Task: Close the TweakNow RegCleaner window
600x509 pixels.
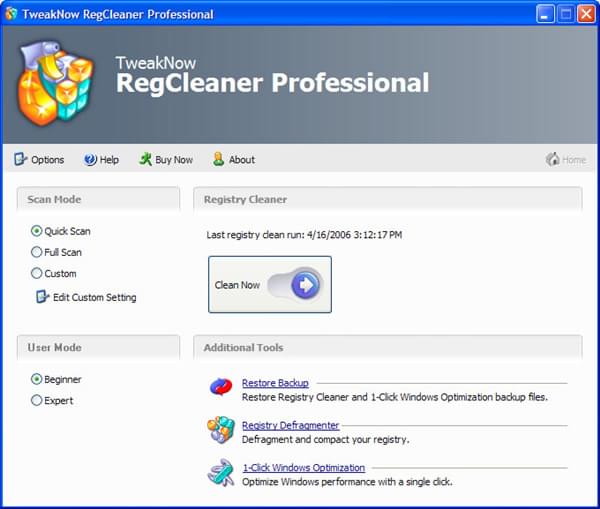Action: click(586, 15)
